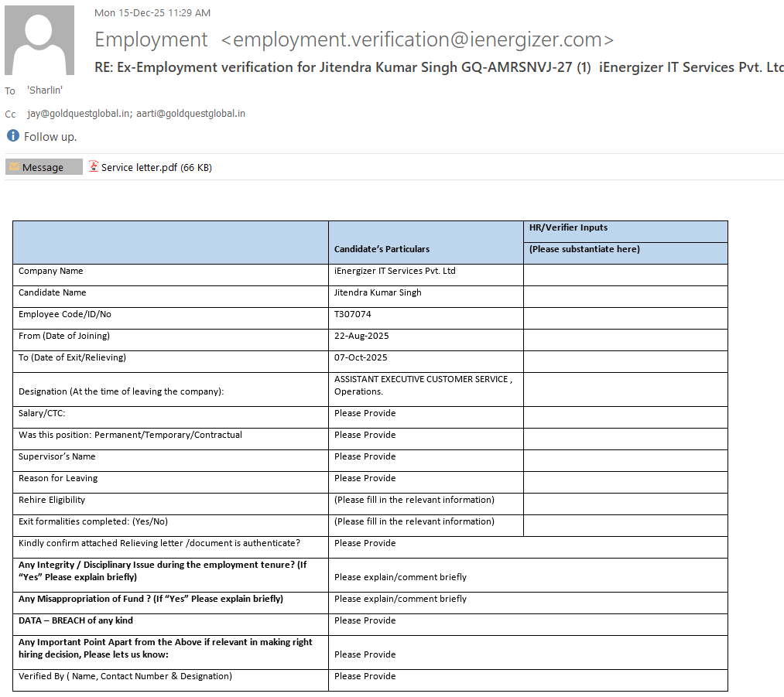This screenshot has height=697, width=784.
Task: Click empty HR input cell for Company Name
Action: click(625, 275)
